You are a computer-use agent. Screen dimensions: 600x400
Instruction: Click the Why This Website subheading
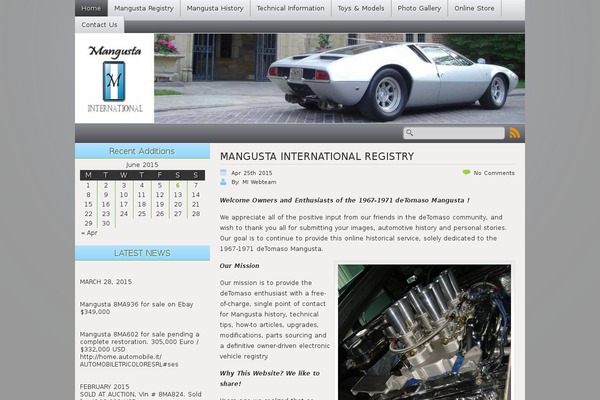coord(269,378)
